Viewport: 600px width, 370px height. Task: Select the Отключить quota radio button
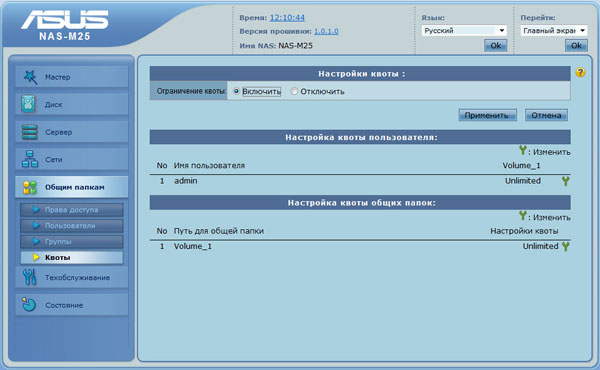pyautogui.click(x=294, y=91)
